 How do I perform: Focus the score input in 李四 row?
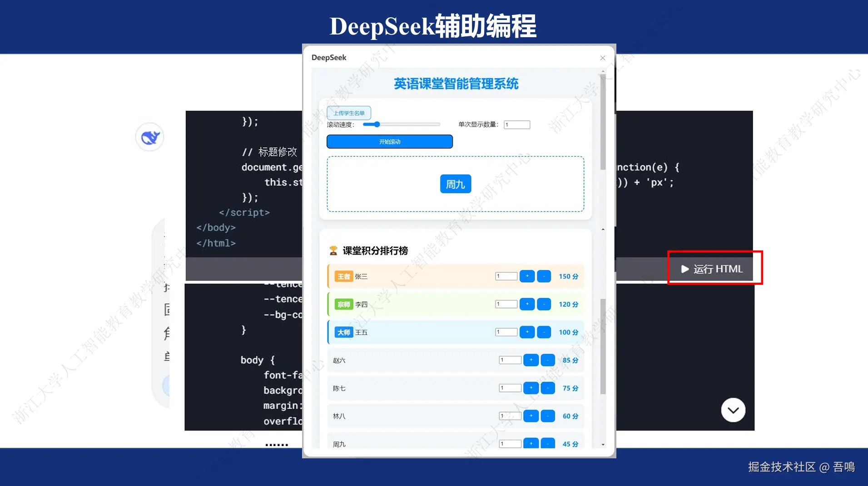(506, 304)
